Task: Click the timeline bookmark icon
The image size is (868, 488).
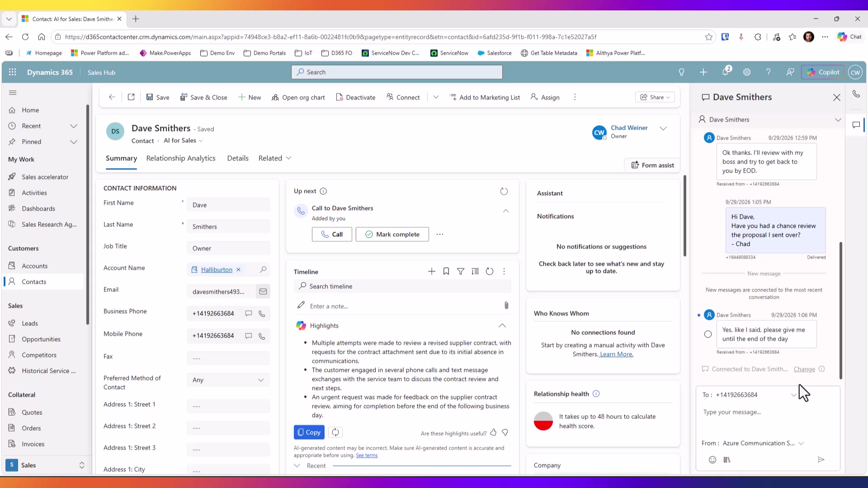Action: click(446, 272)
